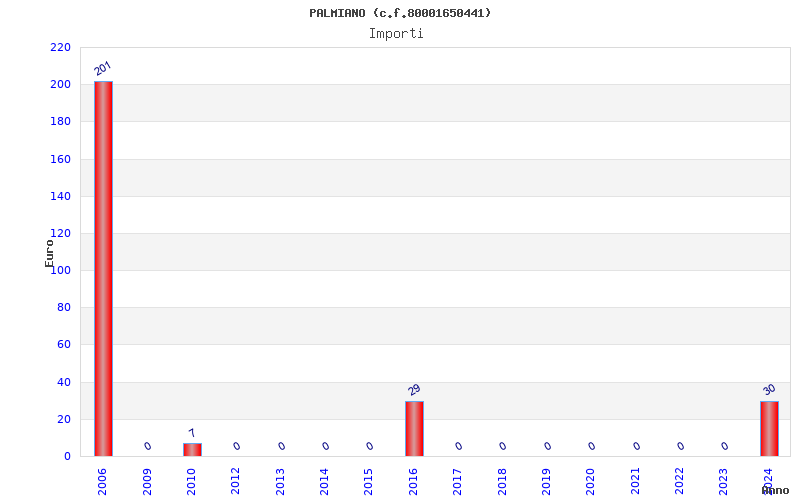This screenshot has width=800, height=500.
Task: Click the 80 tick on the y-axis
Action: 64,307
